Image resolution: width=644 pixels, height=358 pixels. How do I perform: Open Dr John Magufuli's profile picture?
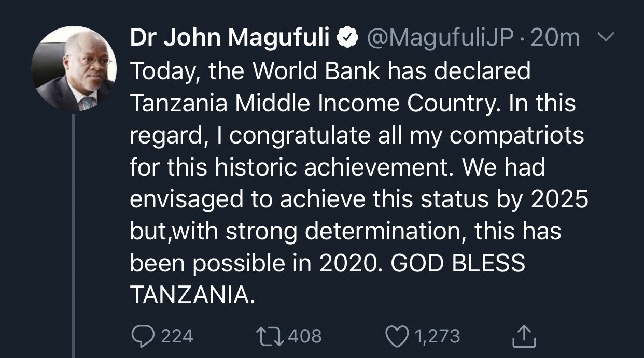(73, 69)
